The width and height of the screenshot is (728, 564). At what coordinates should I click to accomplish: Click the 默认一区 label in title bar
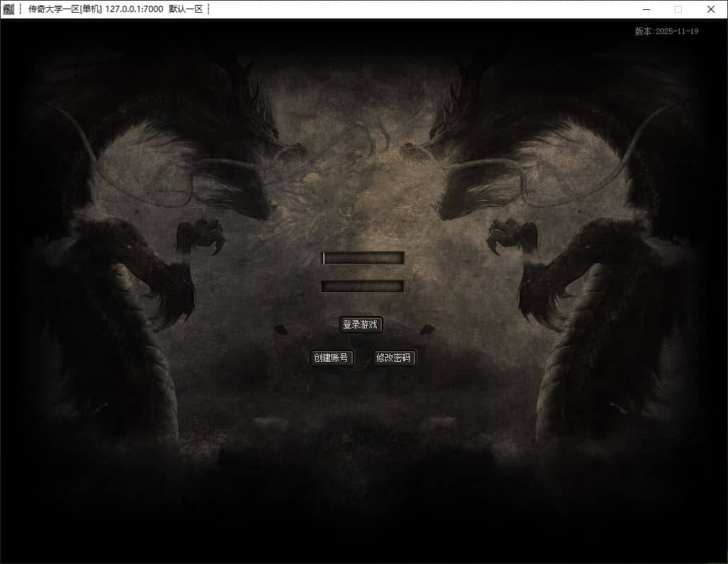(186, 9)
